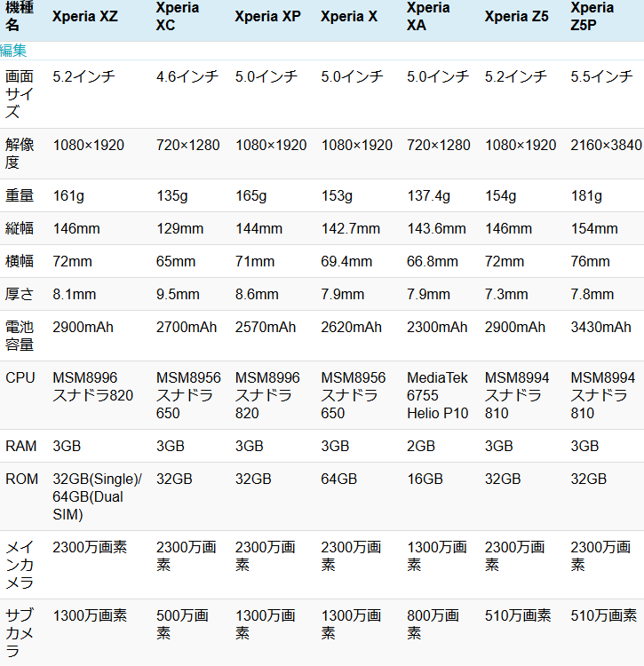Click the 1300万画素 main camera cell for Xperia XA

click(x=437, y=556)
